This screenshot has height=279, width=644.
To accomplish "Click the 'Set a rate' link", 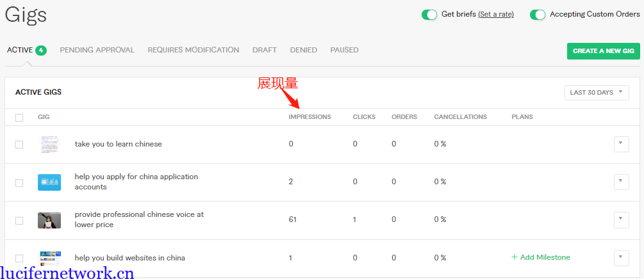I will coord(495,15).
